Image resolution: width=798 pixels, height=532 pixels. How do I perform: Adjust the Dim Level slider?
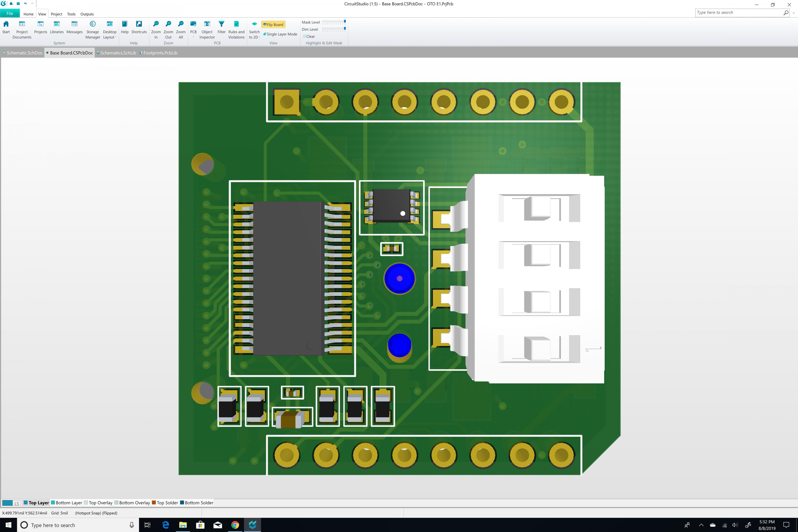[334, 29]
